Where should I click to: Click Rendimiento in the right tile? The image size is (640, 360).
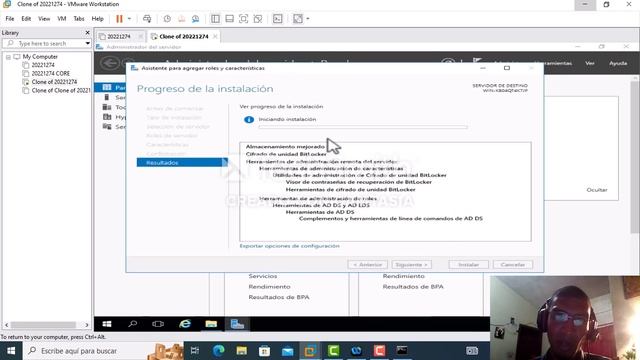click(x=403, y=276)
